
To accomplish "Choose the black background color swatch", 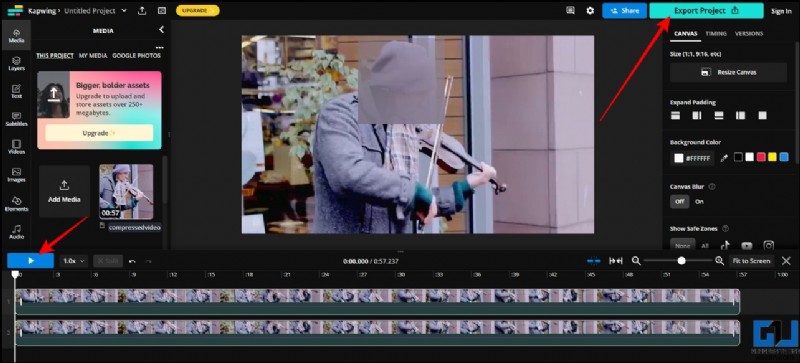I will tap(738, 158).
